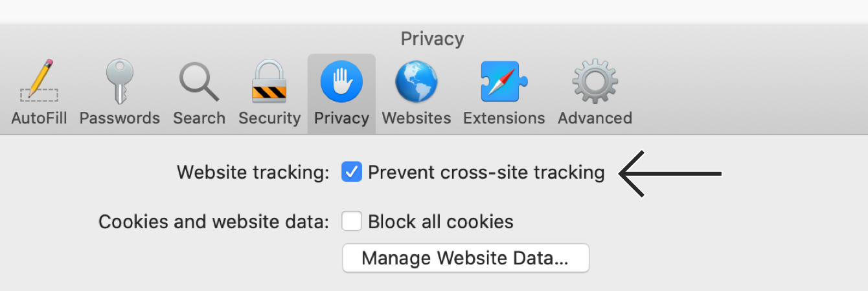The width and height of the screenshot is (868, 291).
Task: Enable the Block all cookies checkbox
Action: (352, 222)
